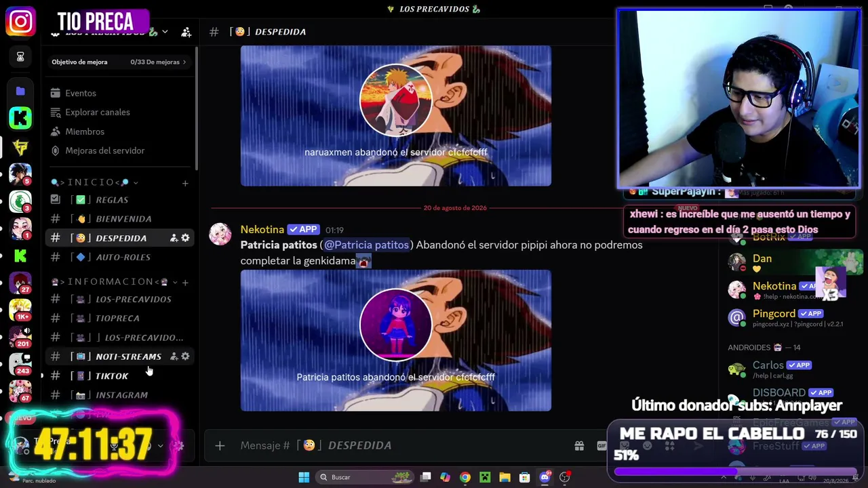Invite people using the server header icon
This screenshot has height=488, width=868.
click(186, 32)
